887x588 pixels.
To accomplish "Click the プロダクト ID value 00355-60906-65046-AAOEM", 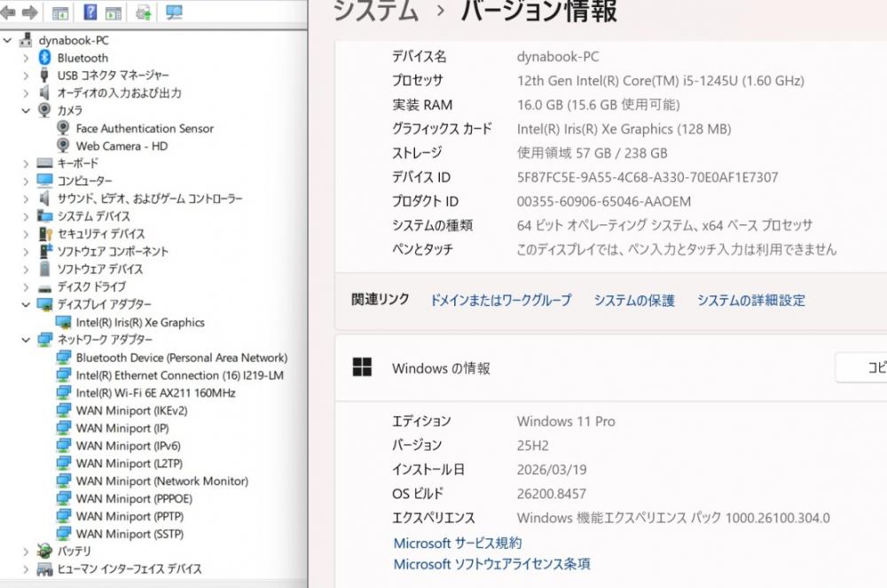I will click(603, 201).
